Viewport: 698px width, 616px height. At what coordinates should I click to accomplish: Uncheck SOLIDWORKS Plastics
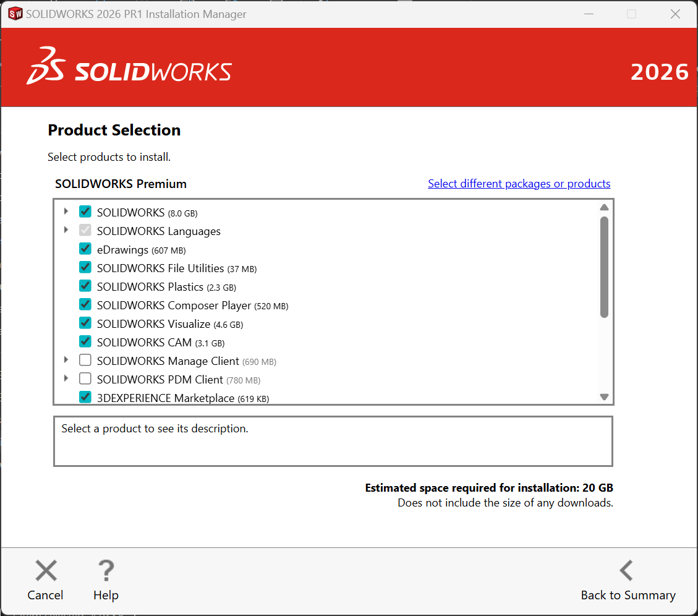click(85, 285)
